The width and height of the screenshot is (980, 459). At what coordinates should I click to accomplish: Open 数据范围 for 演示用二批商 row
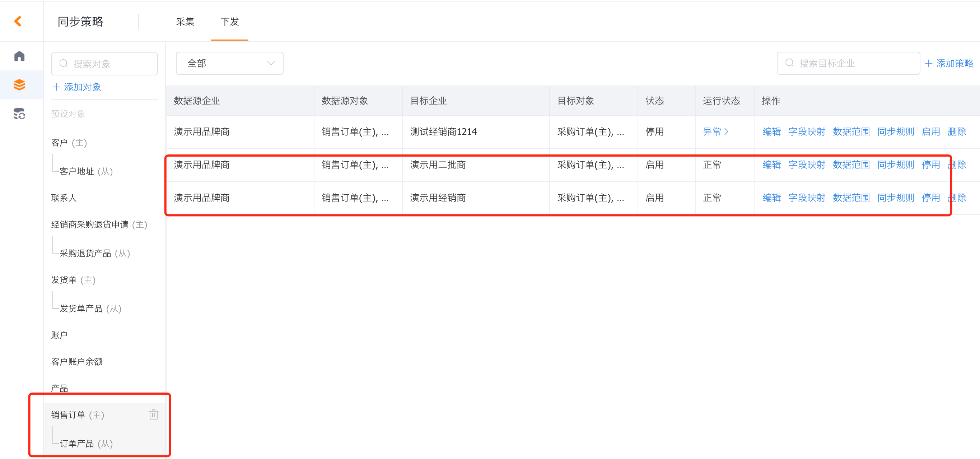(x=851, y=165)
